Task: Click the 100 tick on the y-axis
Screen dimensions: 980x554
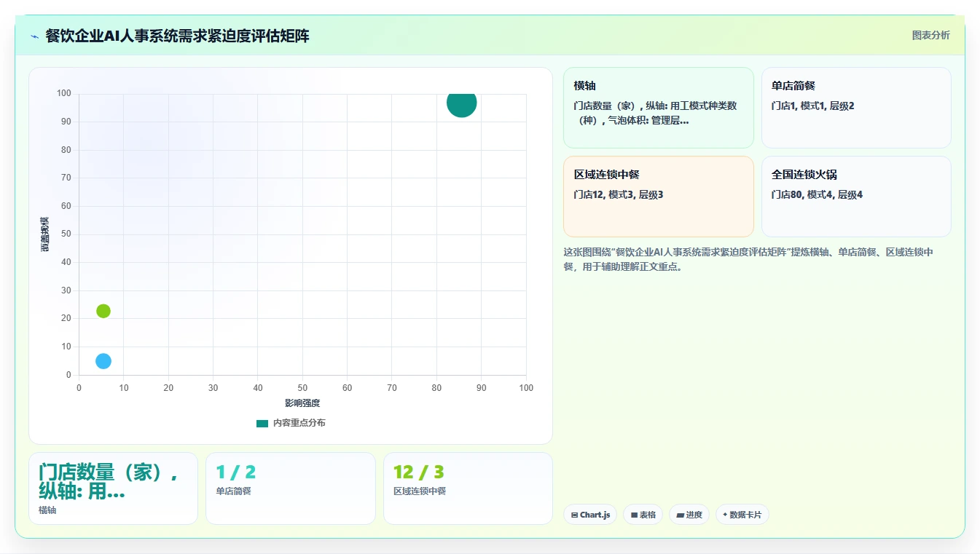Action: click(64, 93)
